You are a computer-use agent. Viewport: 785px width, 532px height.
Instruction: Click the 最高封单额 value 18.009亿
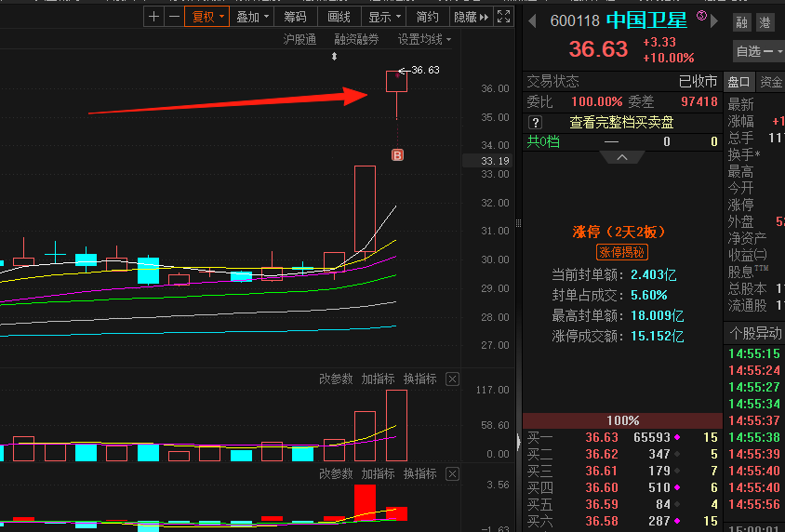pos(657,316)
